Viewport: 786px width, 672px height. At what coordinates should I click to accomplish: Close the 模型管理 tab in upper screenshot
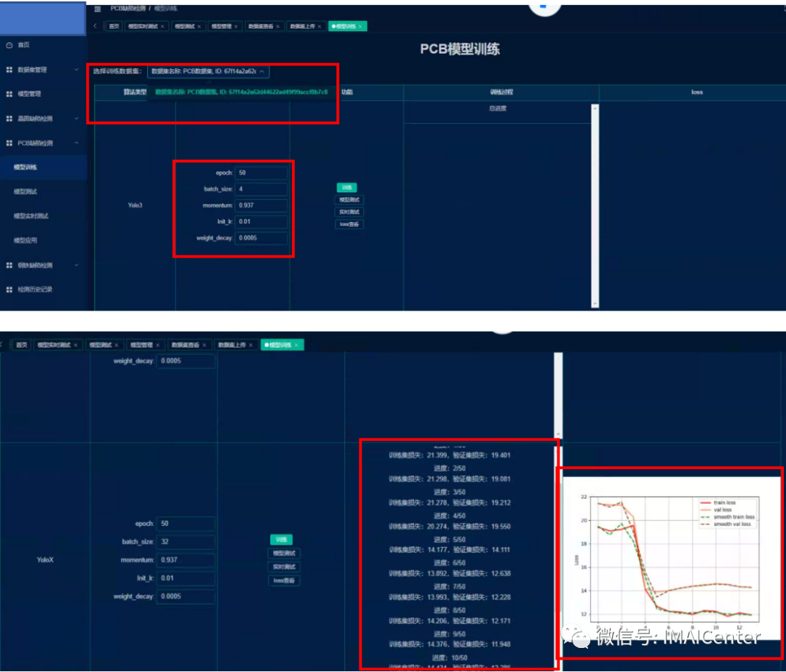coord(236,26)
